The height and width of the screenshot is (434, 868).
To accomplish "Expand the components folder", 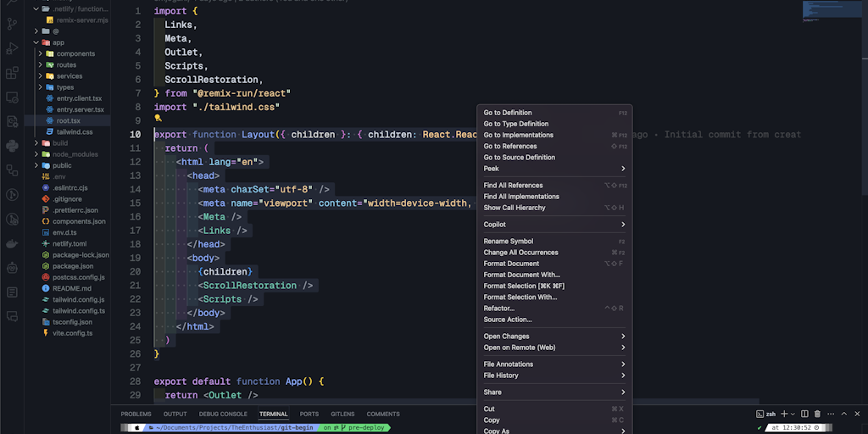I will (75, 53).
